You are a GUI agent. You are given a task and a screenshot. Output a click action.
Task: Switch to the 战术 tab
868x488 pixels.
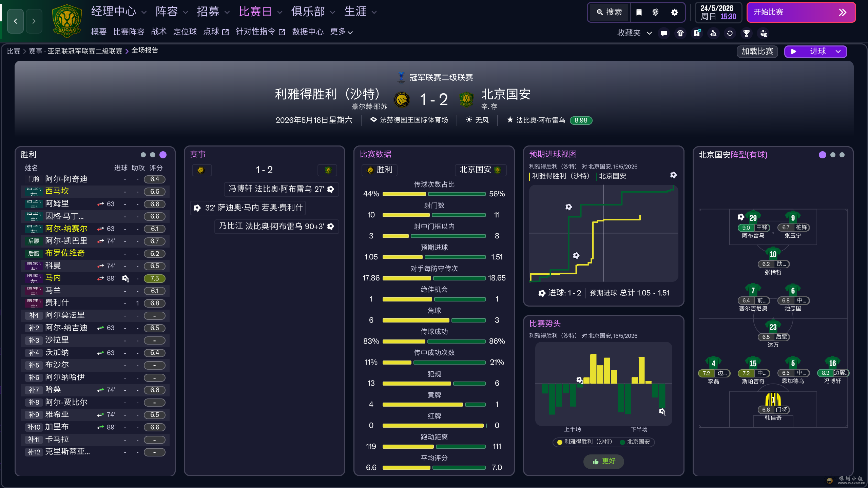159,32
